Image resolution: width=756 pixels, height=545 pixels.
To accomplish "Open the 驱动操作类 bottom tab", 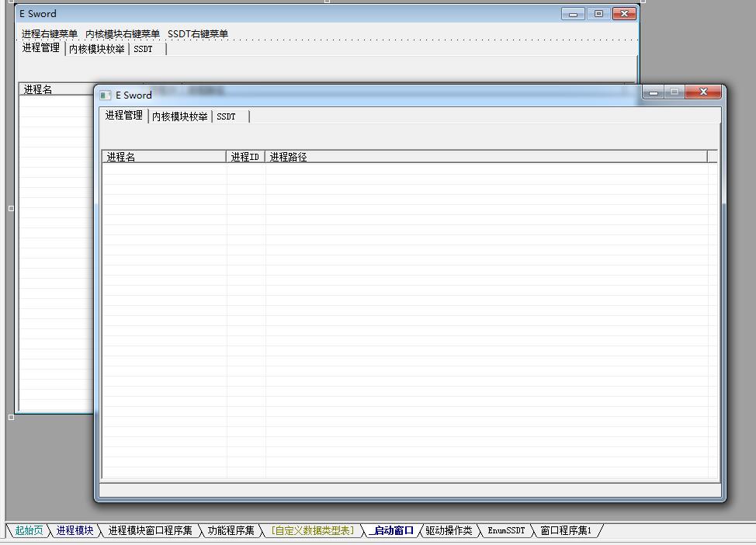I will pos(449,530).
